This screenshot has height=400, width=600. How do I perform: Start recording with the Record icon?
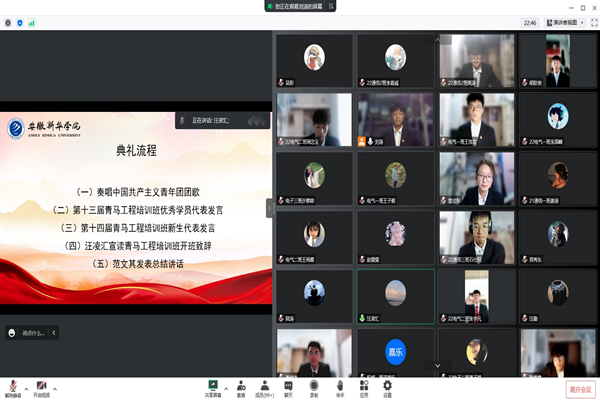[314, 386]
